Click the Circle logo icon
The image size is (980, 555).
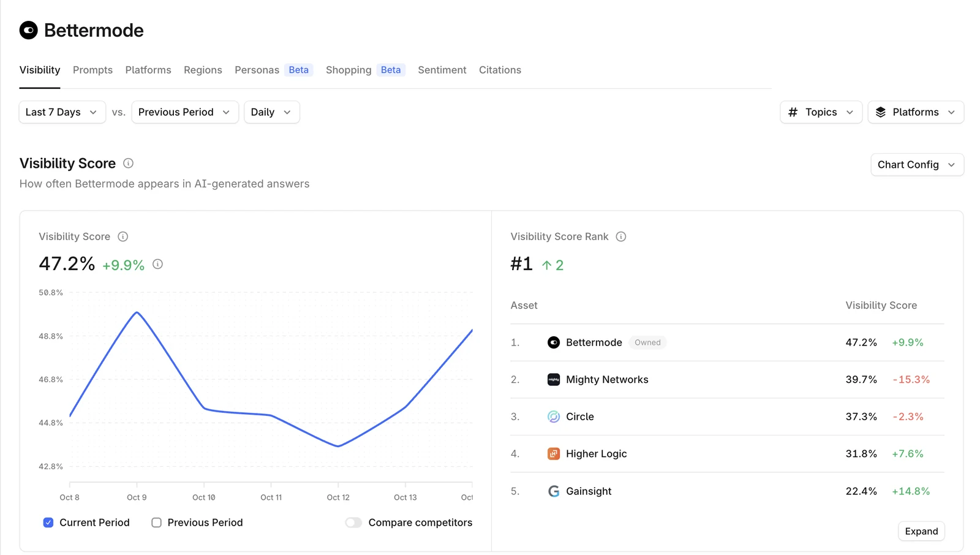pos(554,417)
